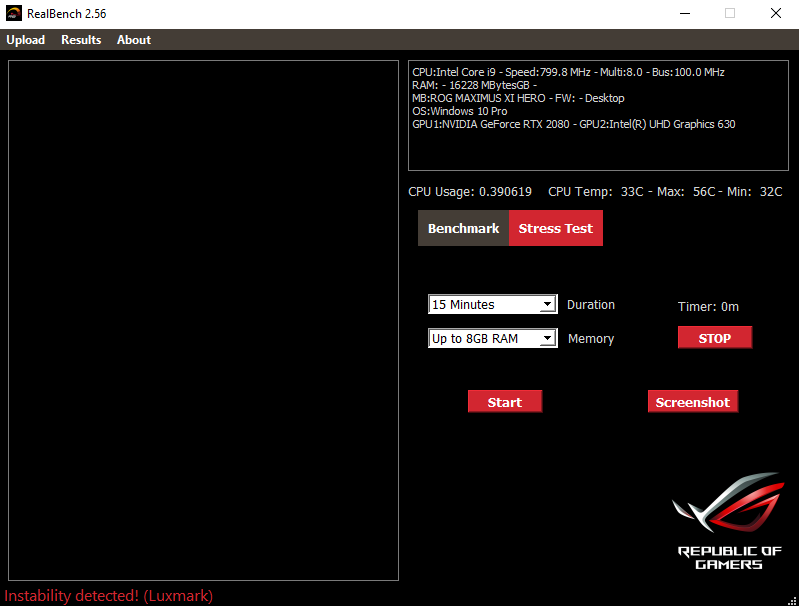
Task: Click the Screenshot button
Action: tap(692, 402)
